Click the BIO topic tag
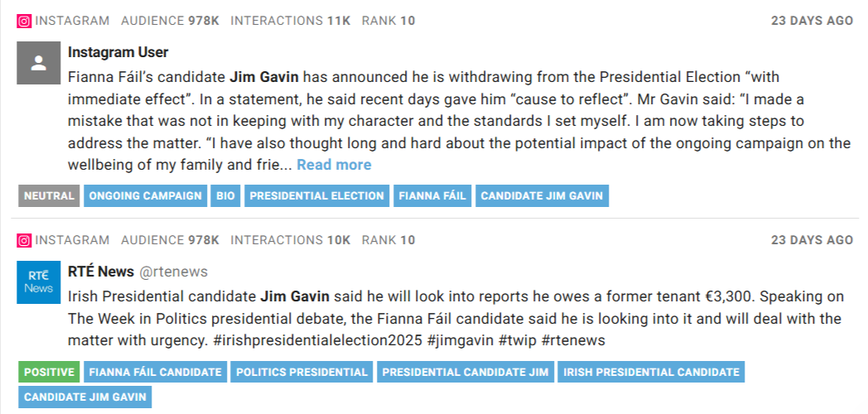Viewport: 868px width, 414px height. pyautogui.click(x=224, y=196)
